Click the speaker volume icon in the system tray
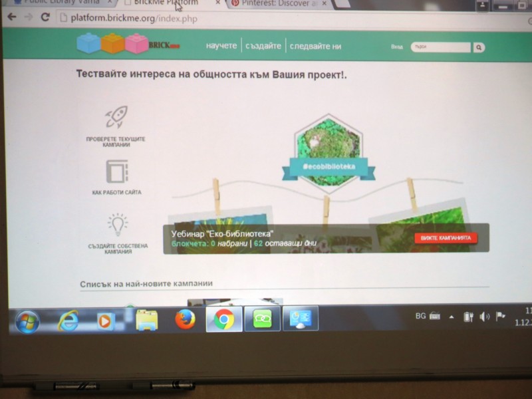 (x=484, y=317)
